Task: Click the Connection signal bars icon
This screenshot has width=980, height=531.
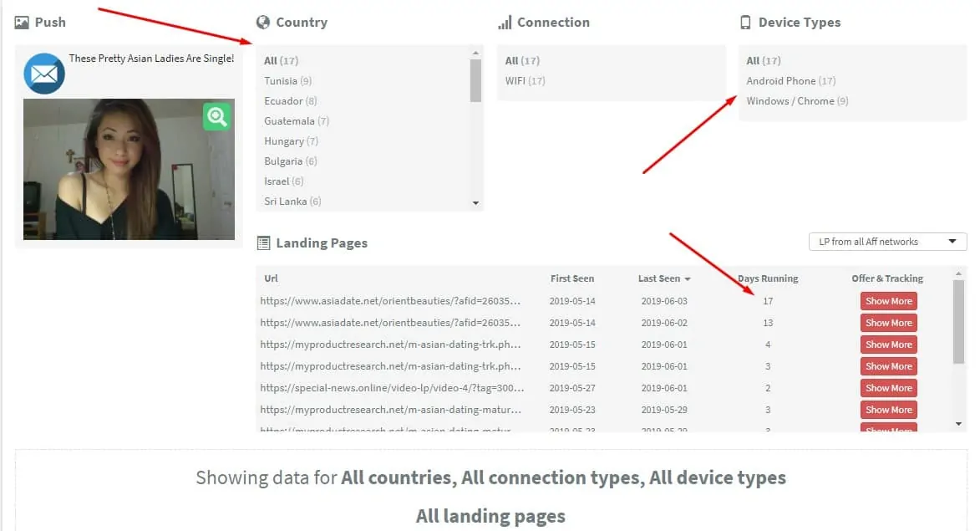Action: point(505,23)
